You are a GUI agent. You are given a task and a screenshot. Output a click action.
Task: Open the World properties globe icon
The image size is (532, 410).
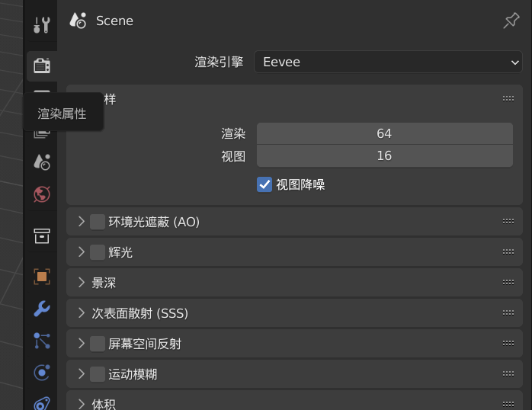42,194
